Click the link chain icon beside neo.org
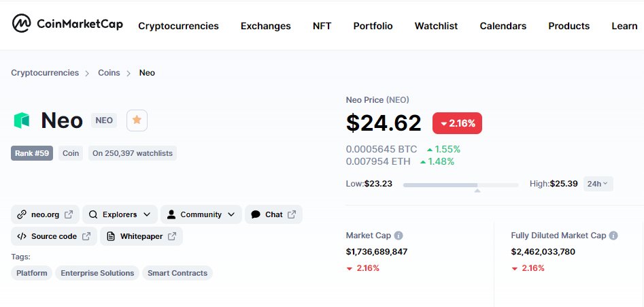This screenshot has width=644, height=307. pos(21,214)
